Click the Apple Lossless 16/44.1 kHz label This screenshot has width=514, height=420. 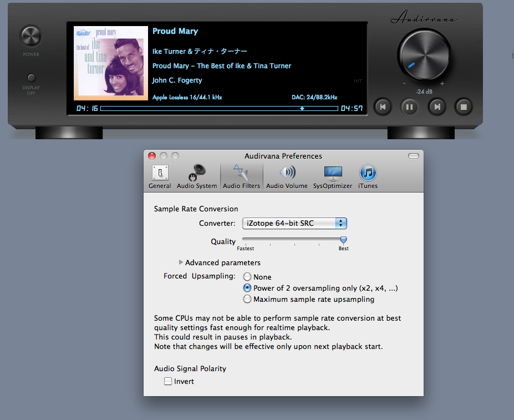pyautogui.click(x=187, y=97)
